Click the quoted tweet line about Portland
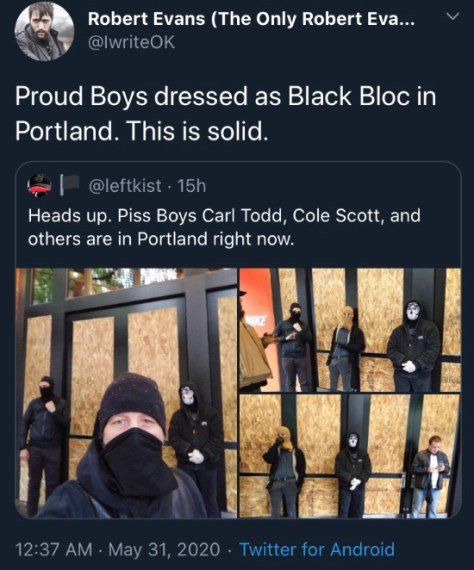474x570 pixels. (161, 239)
